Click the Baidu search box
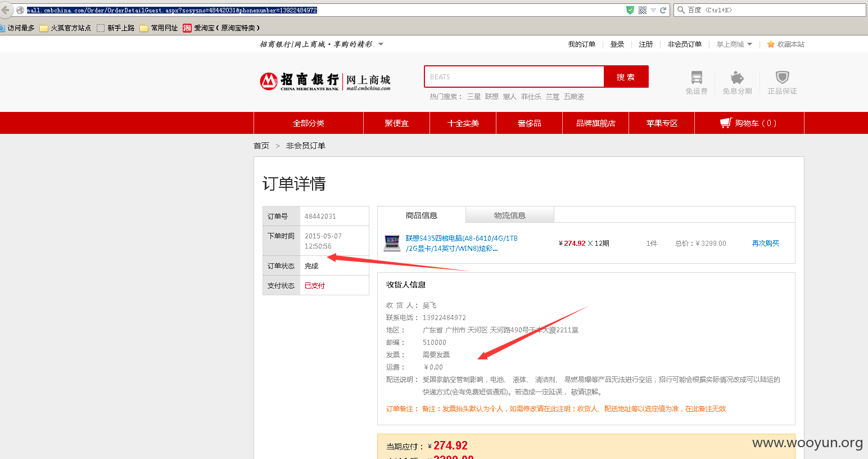This screenshot has height=459, width=868. point(770,10)
